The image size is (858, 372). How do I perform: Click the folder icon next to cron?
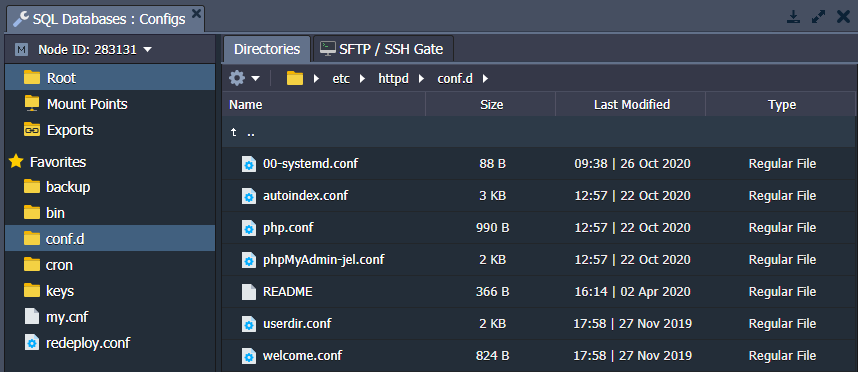[32, 265]
